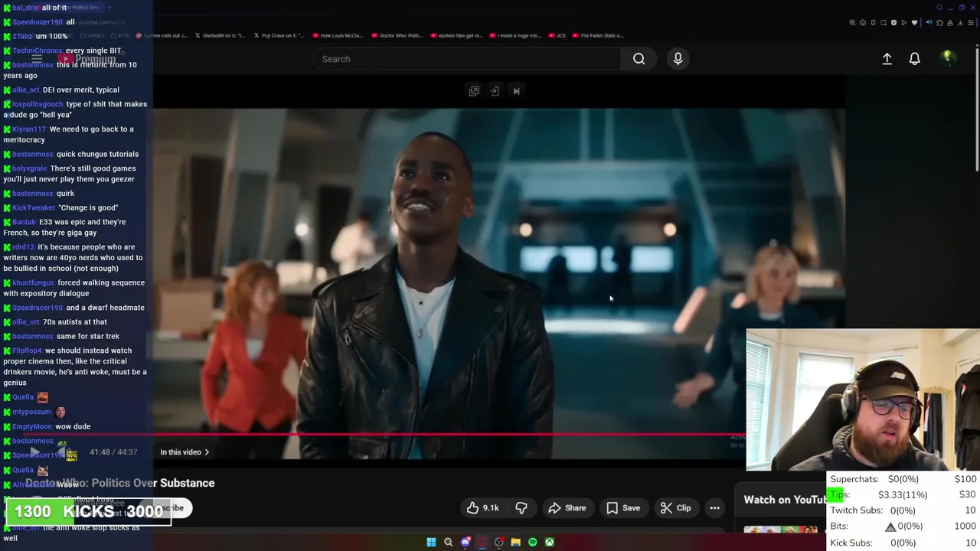Click chat user 'khuntfungus'

(34, 283)
